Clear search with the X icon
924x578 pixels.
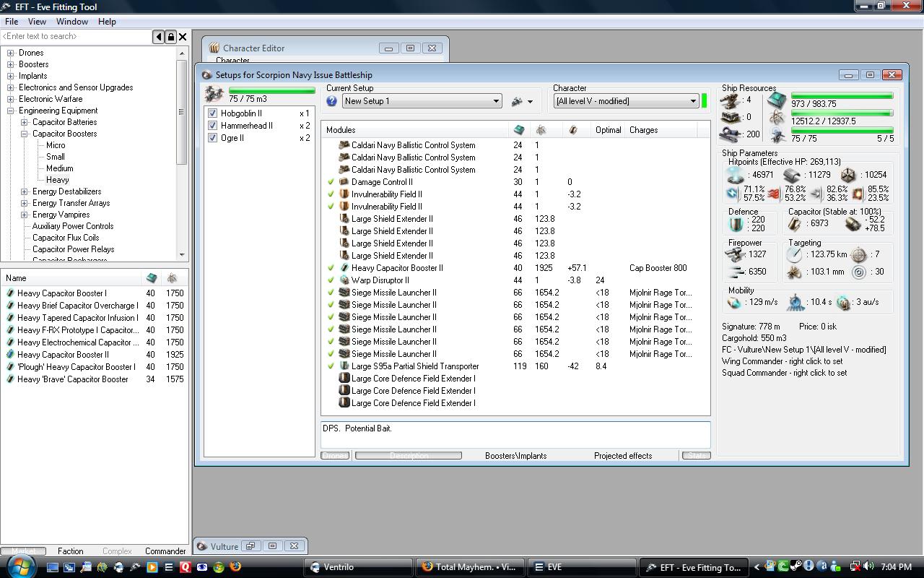(x=183, y=37)
